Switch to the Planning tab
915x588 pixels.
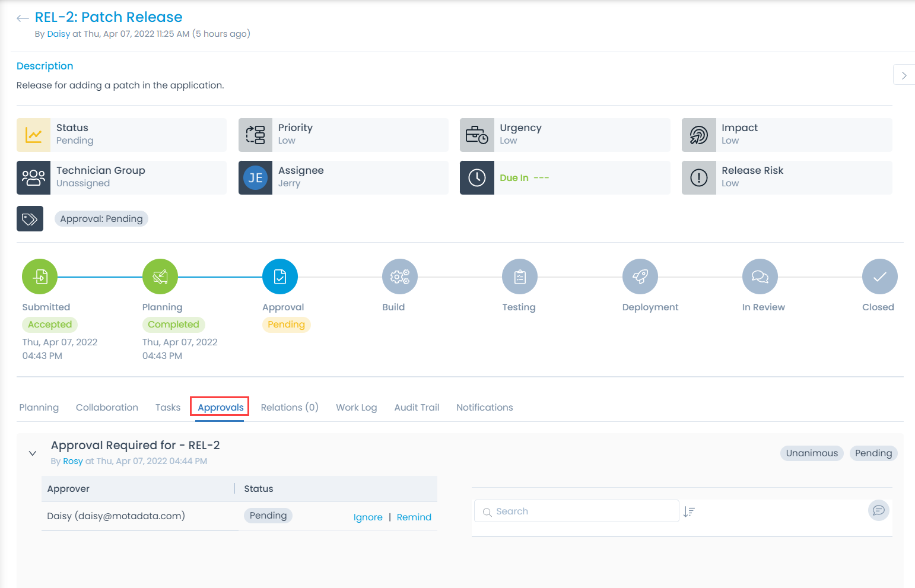pos(39,408)
